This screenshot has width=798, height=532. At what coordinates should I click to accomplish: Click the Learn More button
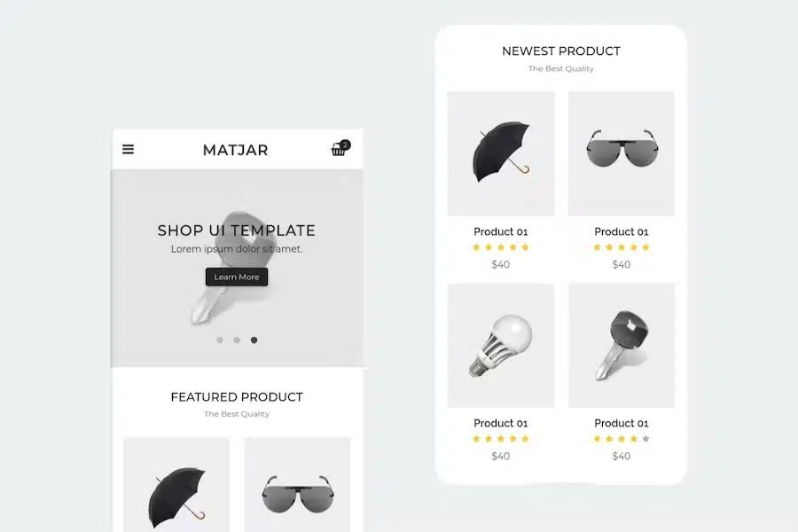237,277
